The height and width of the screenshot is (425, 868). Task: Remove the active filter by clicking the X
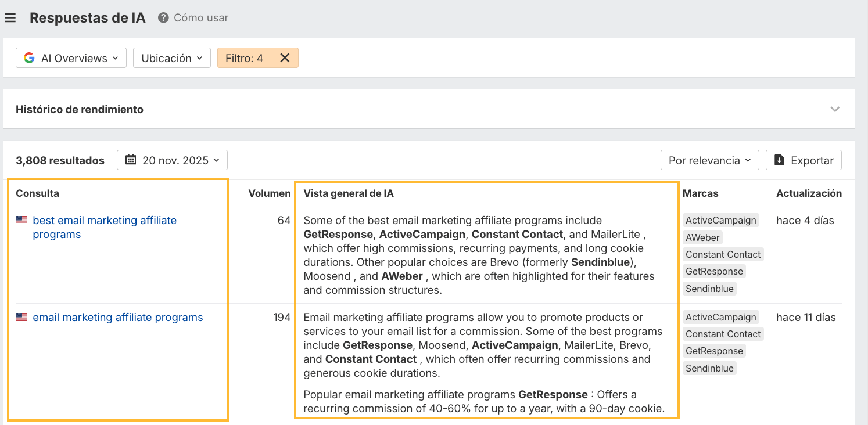pyautogui.click(x=285, y=57)
